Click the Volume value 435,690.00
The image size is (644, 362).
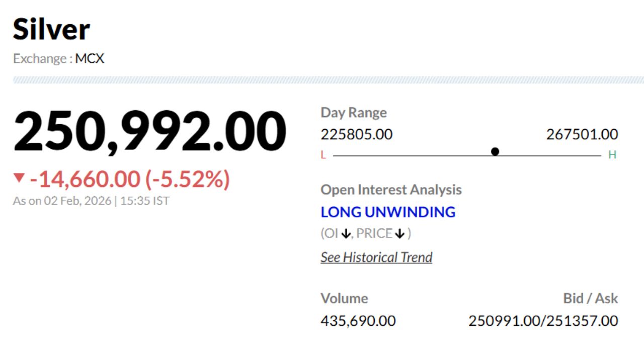(358, 321)
